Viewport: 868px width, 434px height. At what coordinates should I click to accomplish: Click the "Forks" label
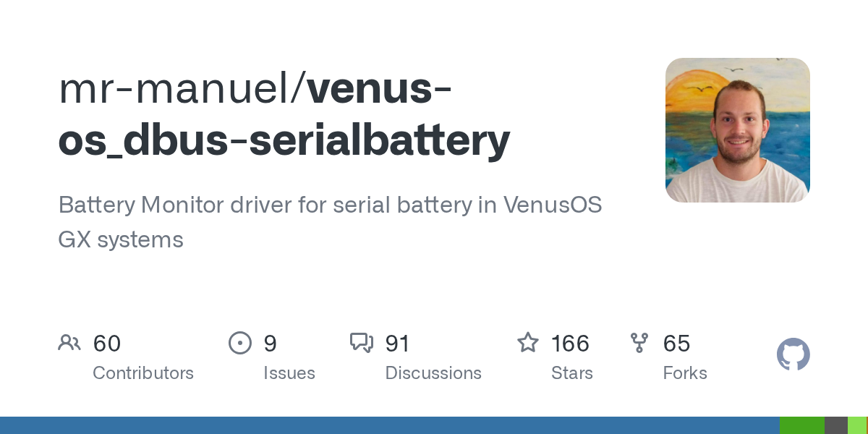pyautogui.click(x=685, y=373)
